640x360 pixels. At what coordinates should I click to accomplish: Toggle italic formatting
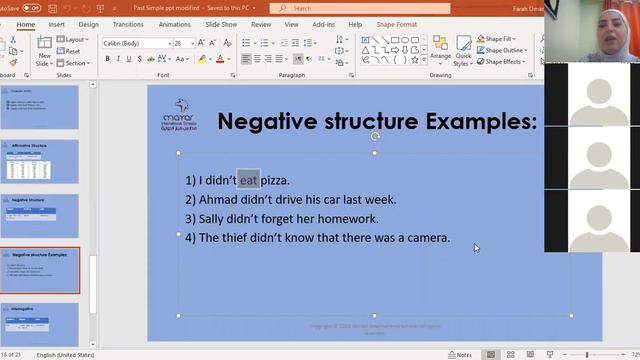118,59
